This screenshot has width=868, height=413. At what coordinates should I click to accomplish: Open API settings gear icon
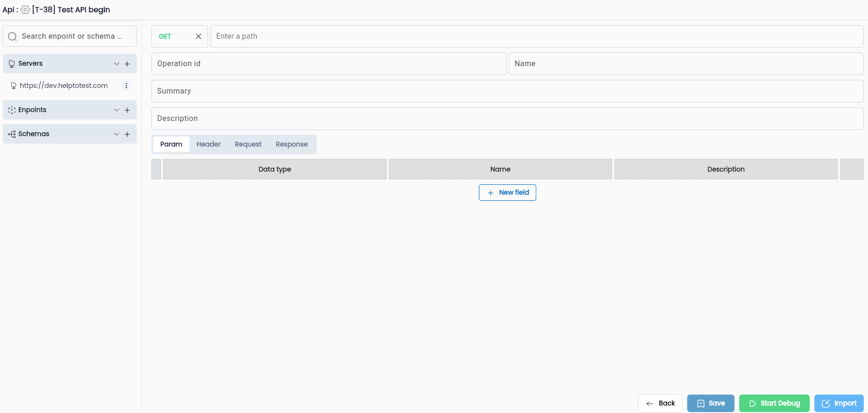tap(25, 10)
